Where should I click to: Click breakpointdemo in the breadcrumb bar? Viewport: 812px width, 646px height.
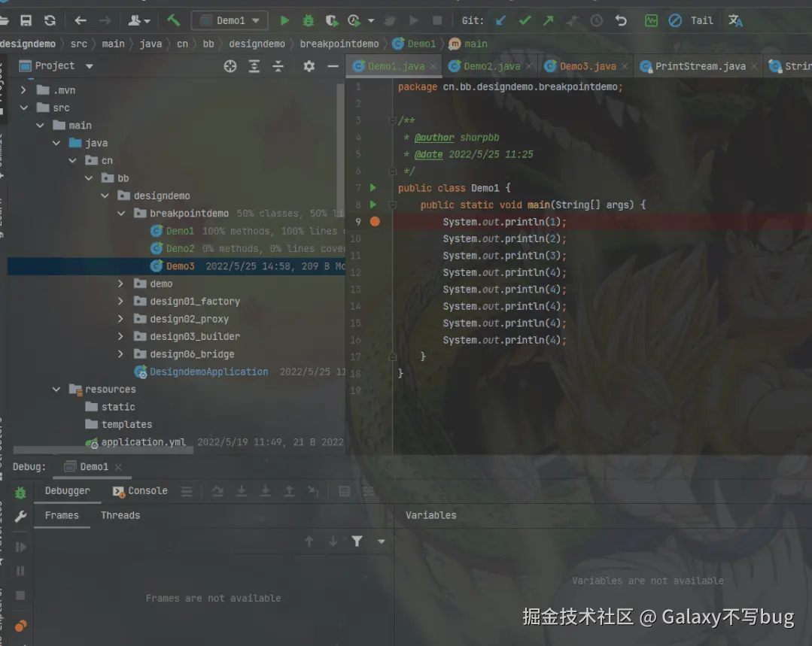point(339,44)
